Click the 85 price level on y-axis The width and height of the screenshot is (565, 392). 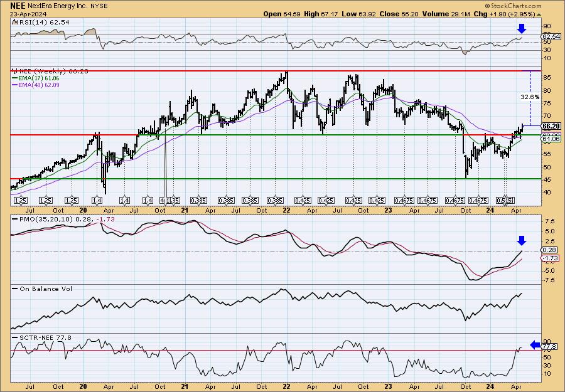(547, 78)
